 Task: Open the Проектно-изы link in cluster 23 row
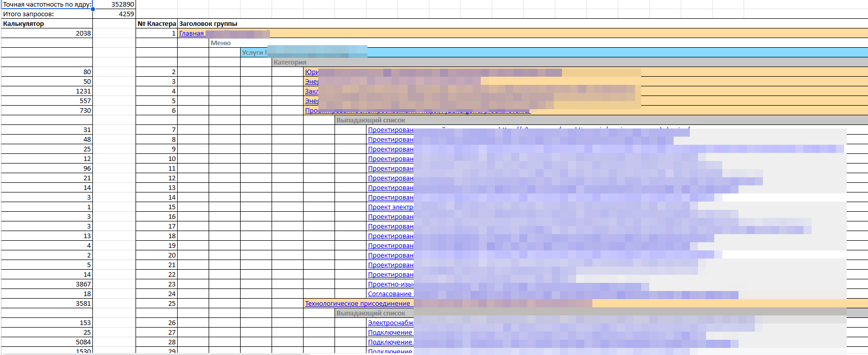391,284
